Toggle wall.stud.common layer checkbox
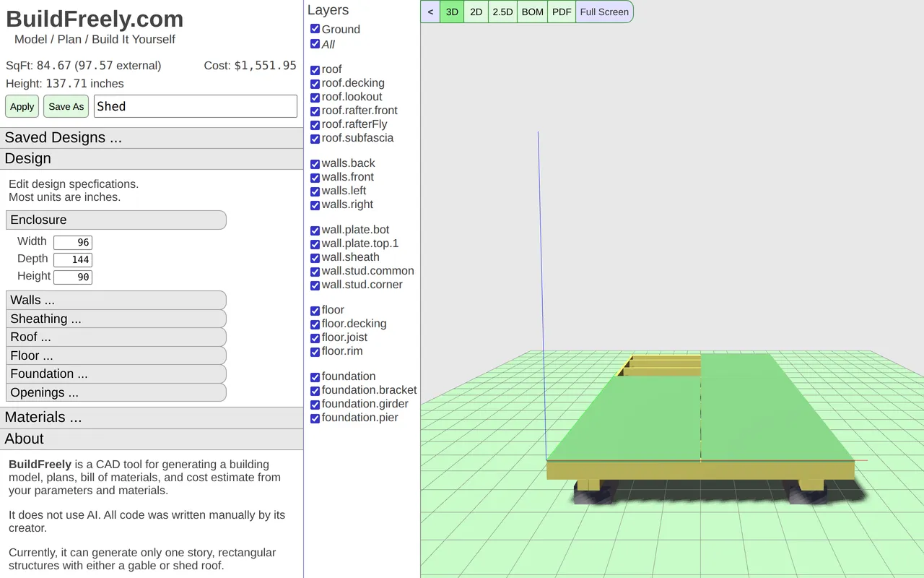Screen dimensions: 924x578 pos(315,272)
